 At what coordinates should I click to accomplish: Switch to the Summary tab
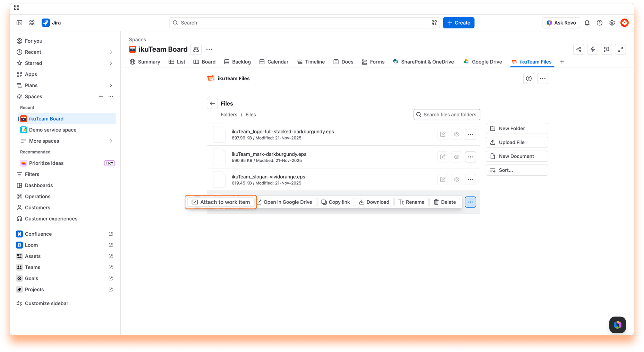[x=145, y=62]
